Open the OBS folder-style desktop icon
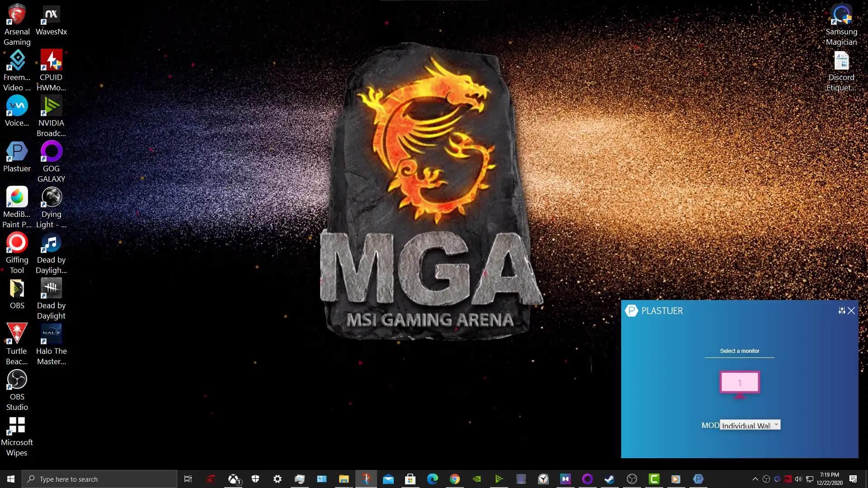The image size is (868, 488). pos(17,294)
